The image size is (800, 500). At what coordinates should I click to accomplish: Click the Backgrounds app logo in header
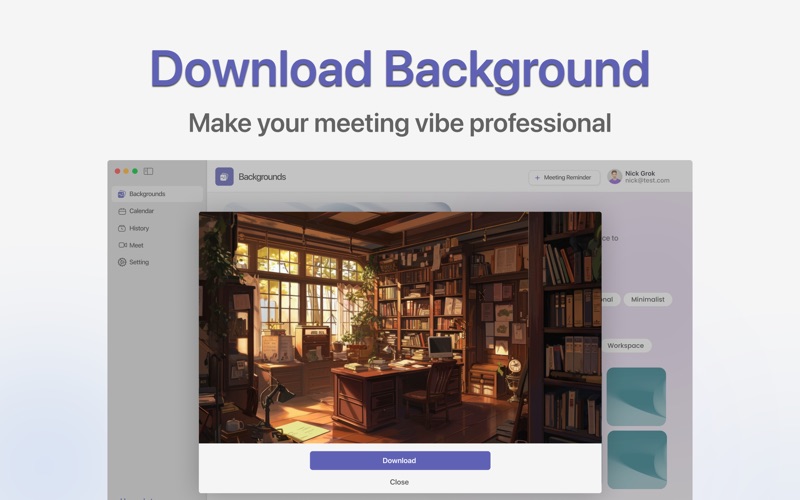tap(224, 177)
